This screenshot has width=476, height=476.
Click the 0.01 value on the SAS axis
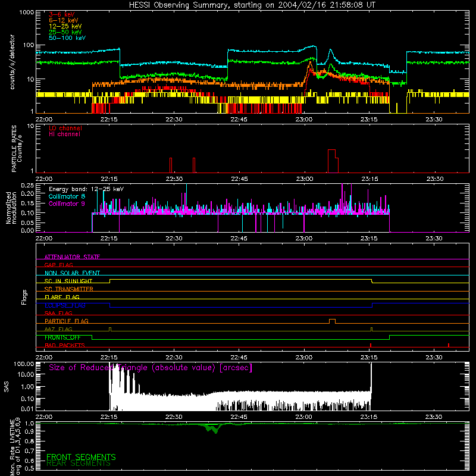pyautogui.click(x=27, y=409)
